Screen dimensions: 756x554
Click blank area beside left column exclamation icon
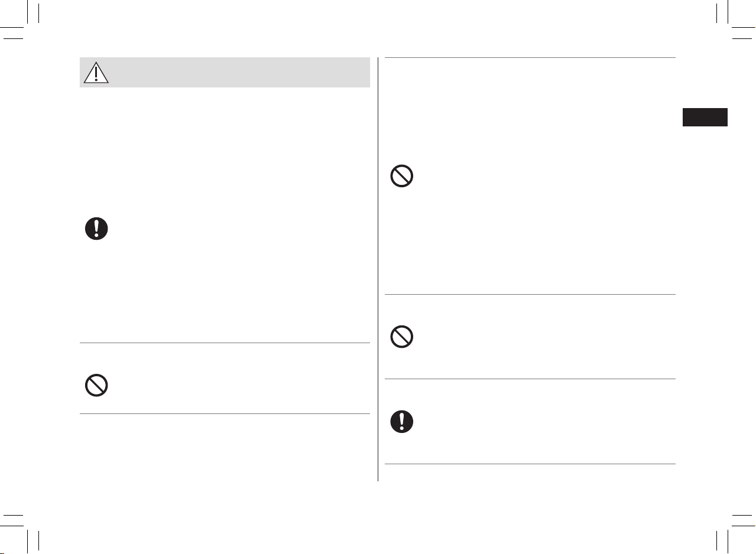pyautogui.click(x=236, y=229)
